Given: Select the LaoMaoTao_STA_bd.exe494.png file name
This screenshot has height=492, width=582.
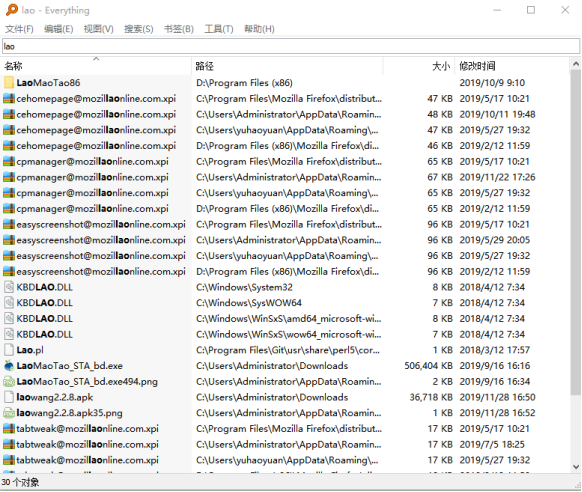Looking at the screenshot, I should [87, 381].
